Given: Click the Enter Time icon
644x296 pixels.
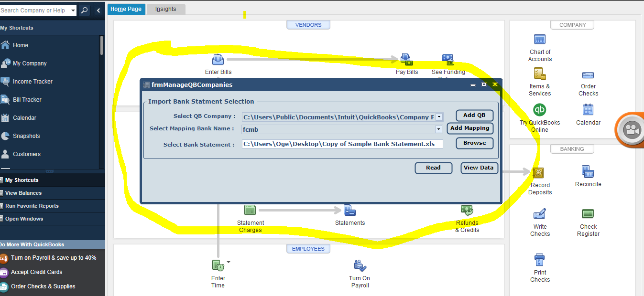Looking at the screenshot, I should click(x=218, y=265).
